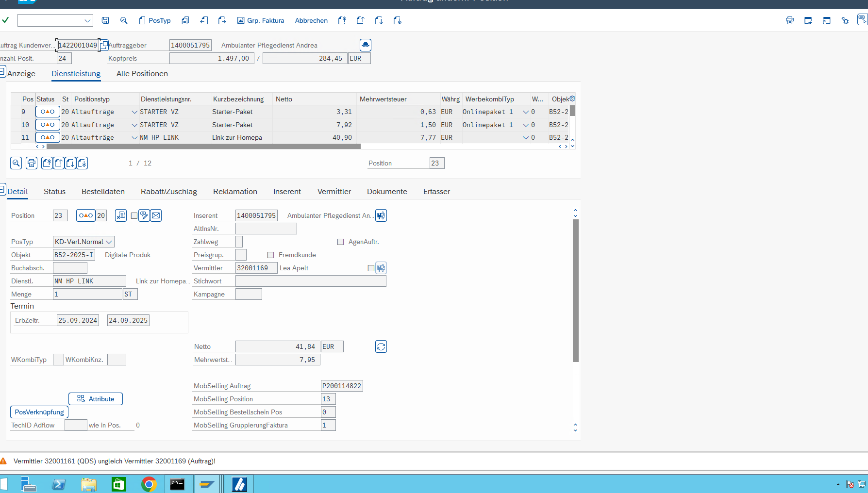Enable the Fremdkunde checkbox

[270, 255]
